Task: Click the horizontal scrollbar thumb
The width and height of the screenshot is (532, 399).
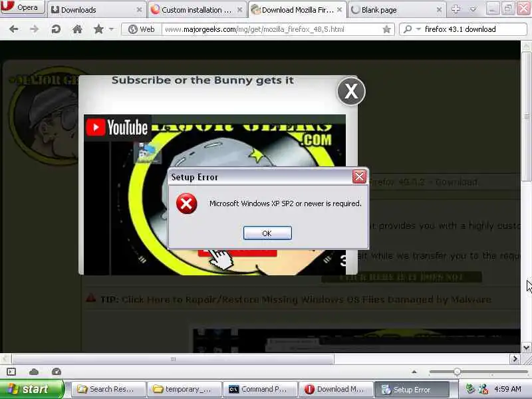Action: [173, 359]
